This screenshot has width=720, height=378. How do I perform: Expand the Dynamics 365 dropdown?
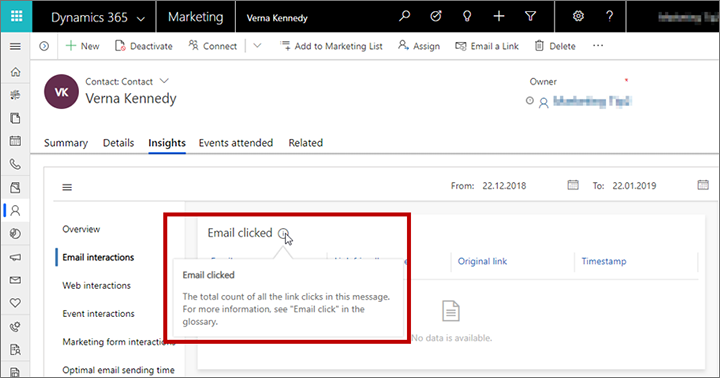(141, 19)
